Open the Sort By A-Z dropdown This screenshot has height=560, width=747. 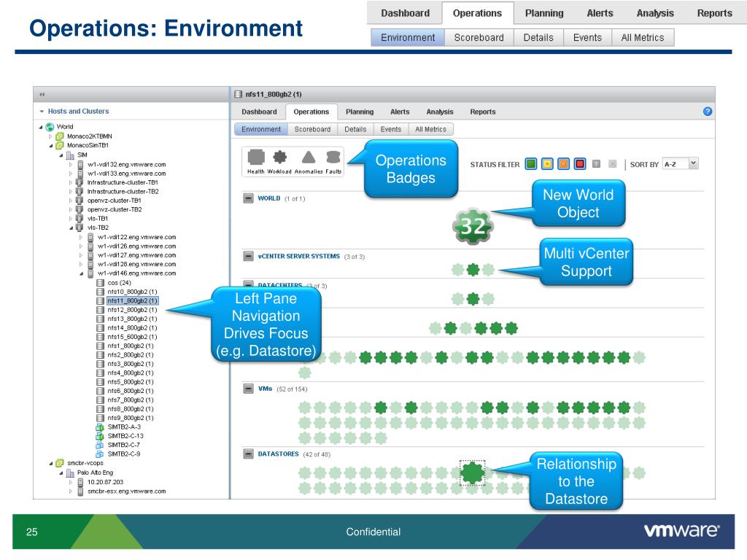(x=681, y=164)
